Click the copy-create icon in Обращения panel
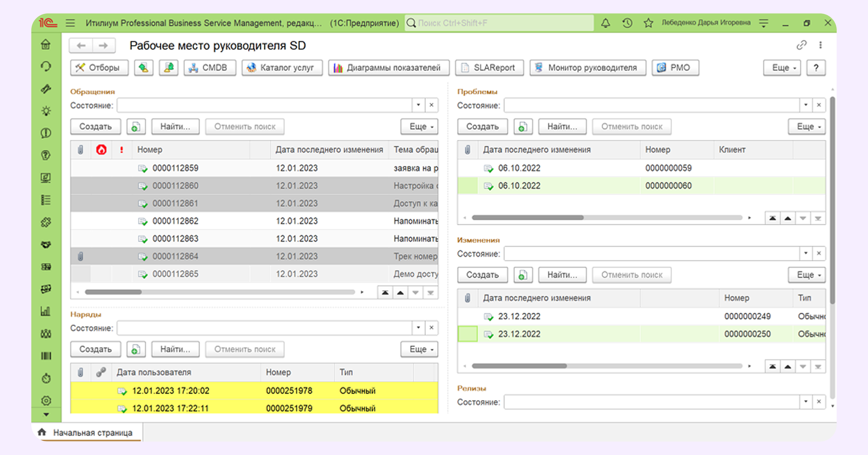The width and height of the screenshot is (868, 455). pos(136,127)
